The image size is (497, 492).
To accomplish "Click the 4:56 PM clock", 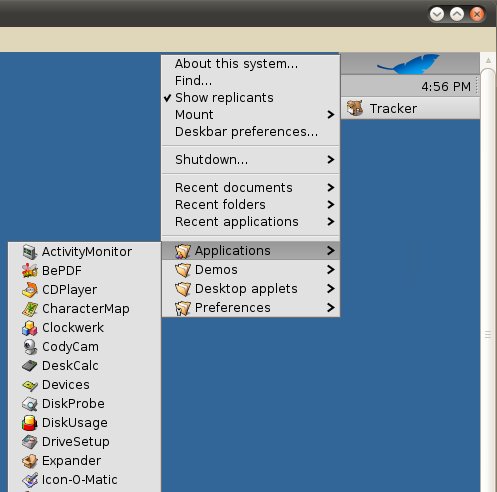I will (x=446, y=87).
